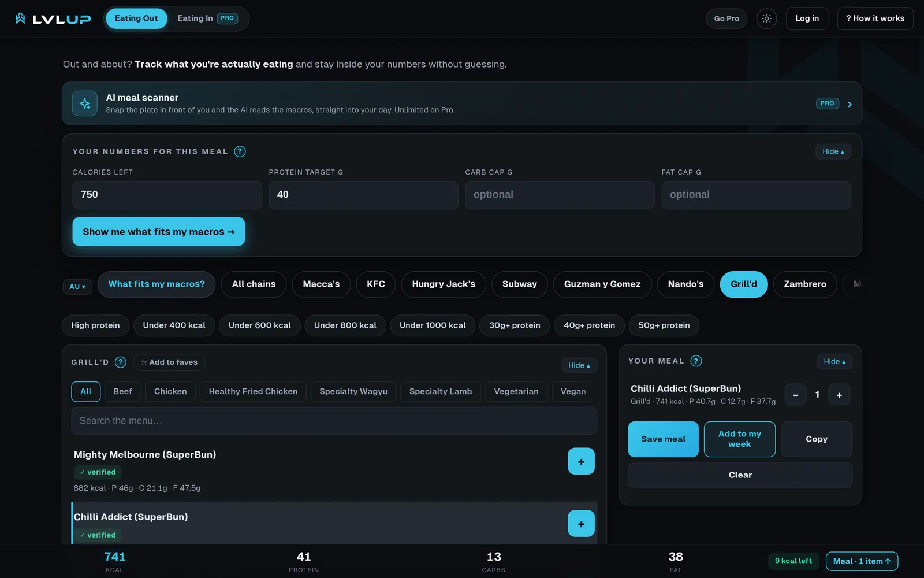Open help icon beside Your Meal heading

click(x=696, y=361)
